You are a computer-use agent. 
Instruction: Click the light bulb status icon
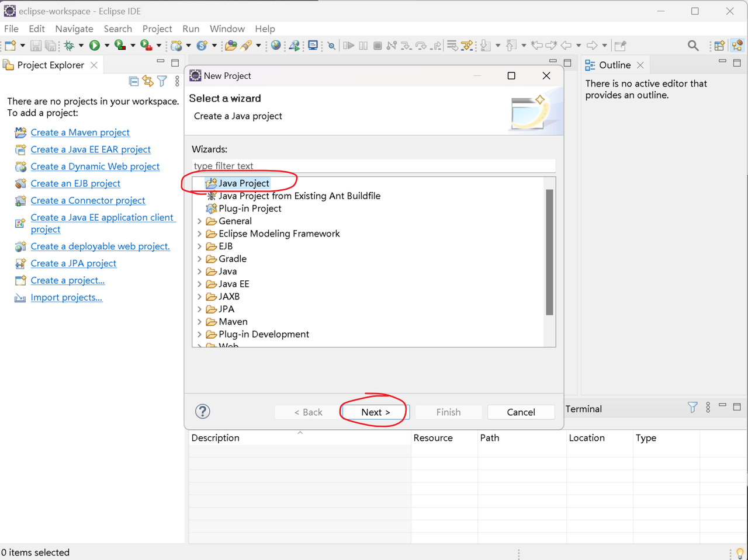(x=740, y=553)
